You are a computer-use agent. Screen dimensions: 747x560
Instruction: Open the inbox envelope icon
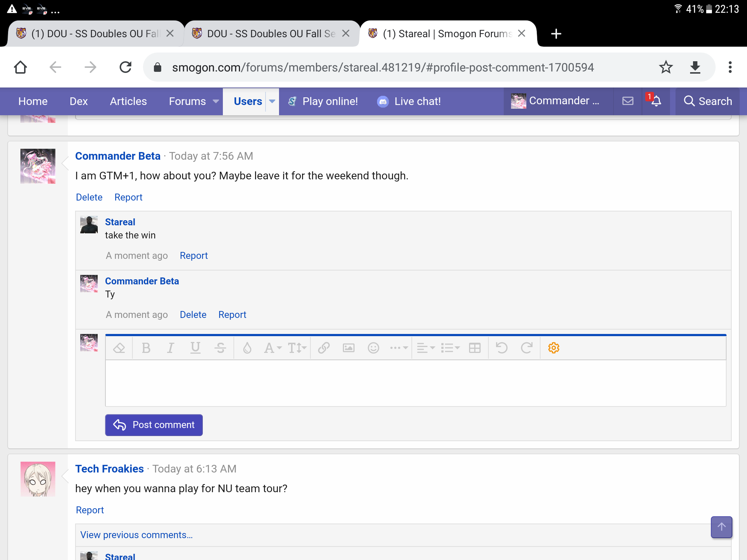[628, 101]
